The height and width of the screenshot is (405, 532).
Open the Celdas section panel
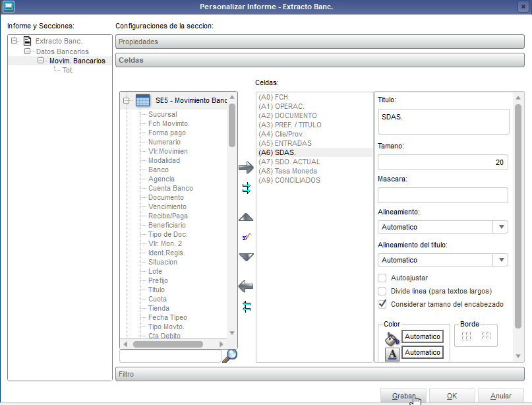click(x=320, y=60)
